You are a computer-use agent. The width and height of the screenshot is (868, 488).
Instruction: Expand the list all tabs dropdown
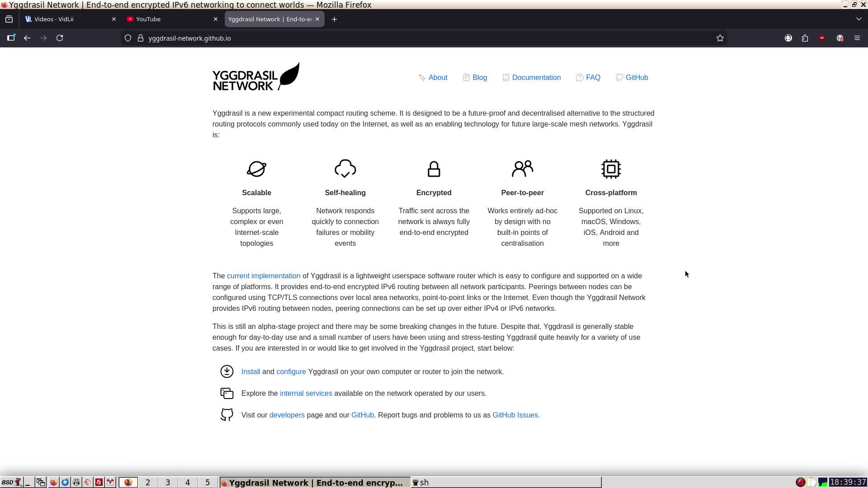point(859,19)
